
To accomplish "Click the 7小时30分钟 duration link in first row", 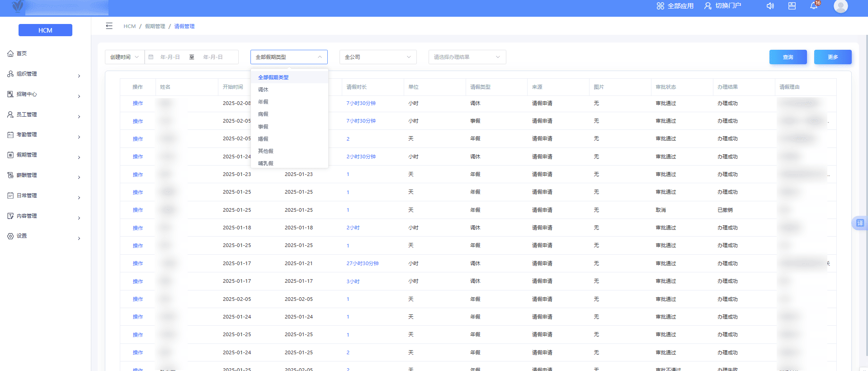I will click(361, 103).
